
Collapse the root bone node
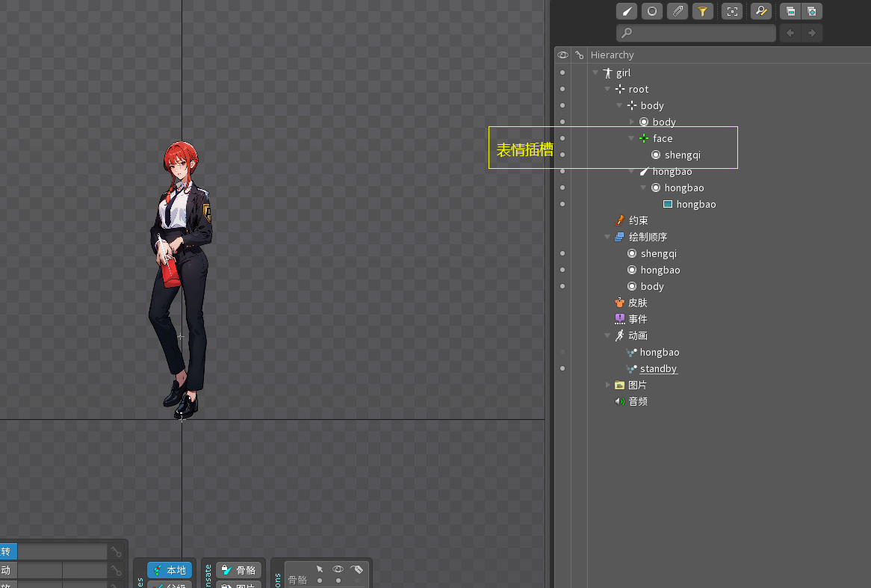pos(607,89)
